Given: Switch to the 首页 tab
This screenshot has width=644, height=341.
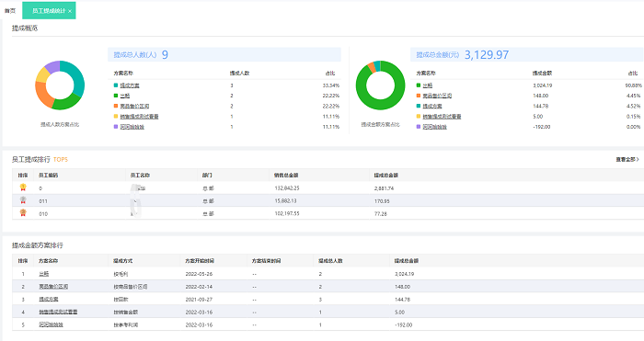Looking at the screenshot, I should (10, 11).
